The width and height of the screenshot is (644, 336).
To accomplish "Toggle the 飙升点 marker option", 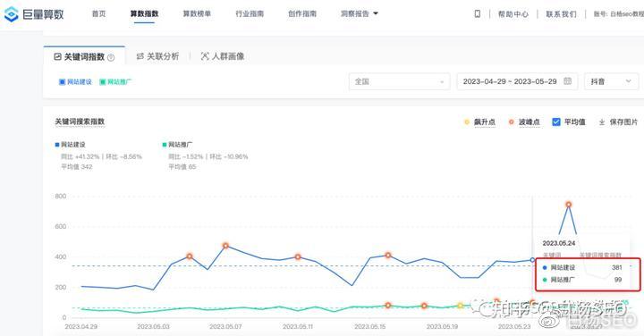I will [479, 122].
